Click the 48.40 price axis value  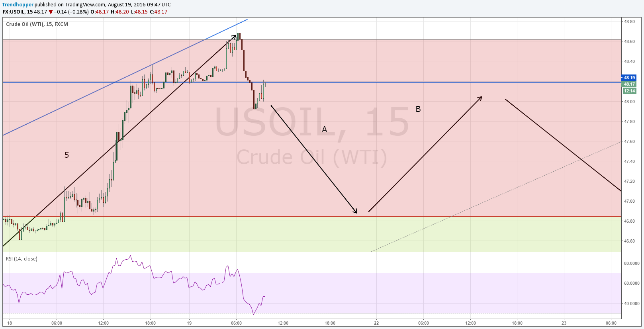(x=629, y=61)
